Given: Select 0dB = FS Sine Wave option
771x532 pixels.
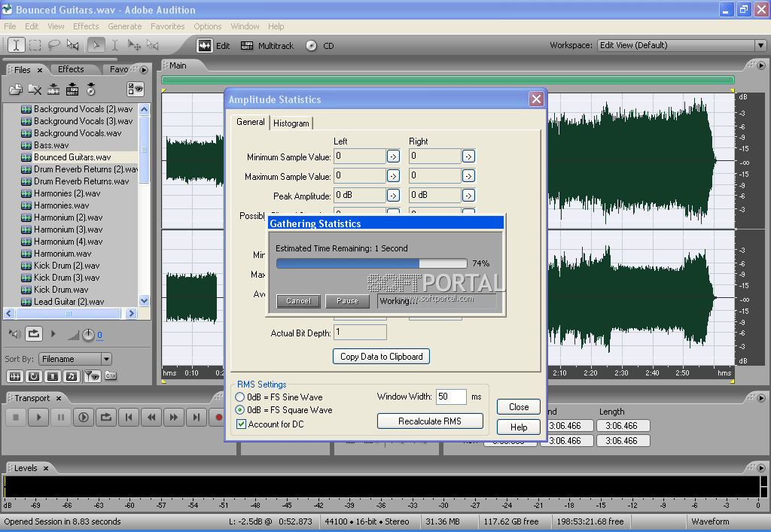Looking at the screenshot, I should 240,397.
